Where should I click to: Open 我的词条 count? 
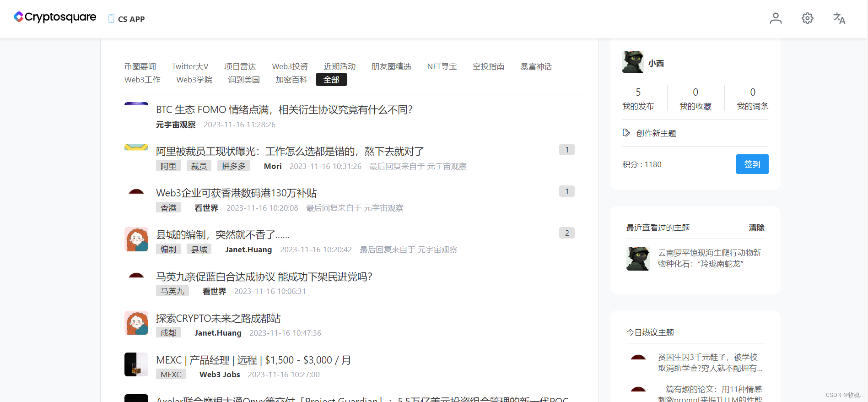click(x=753, y=99)
